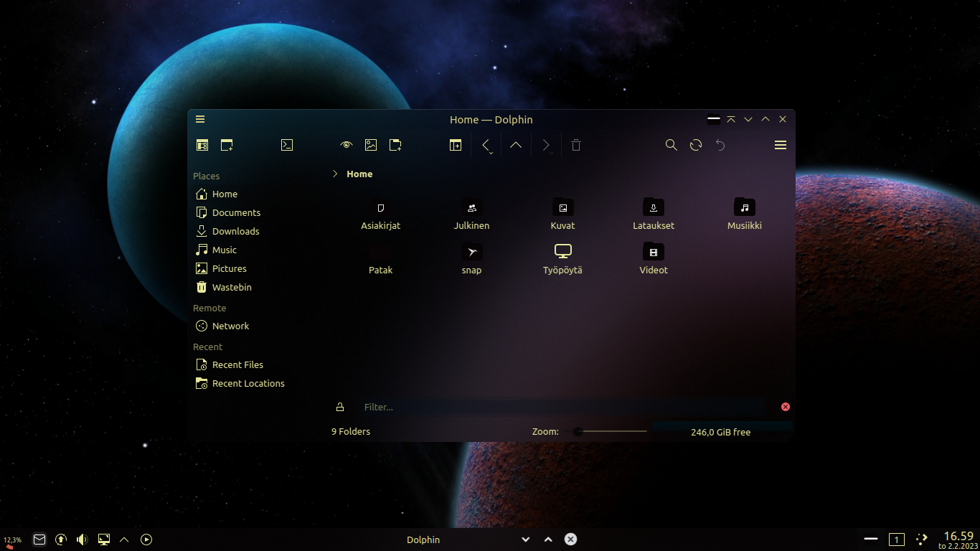This screenshot has width=980, height=551.
Task: Select the Lataukset folder
Action: pyautogui.click(x=654, y=214)
